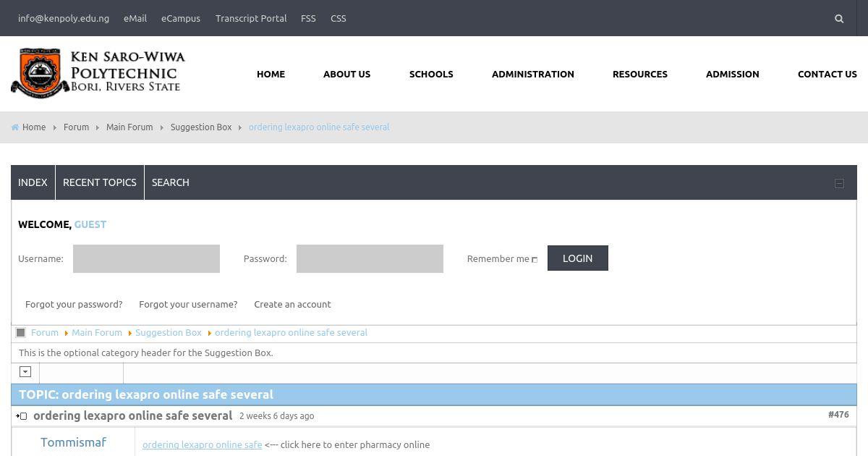Go to Suggestion Box in top breadcrumb
868x456 pixels.
[x=201, y=127]
